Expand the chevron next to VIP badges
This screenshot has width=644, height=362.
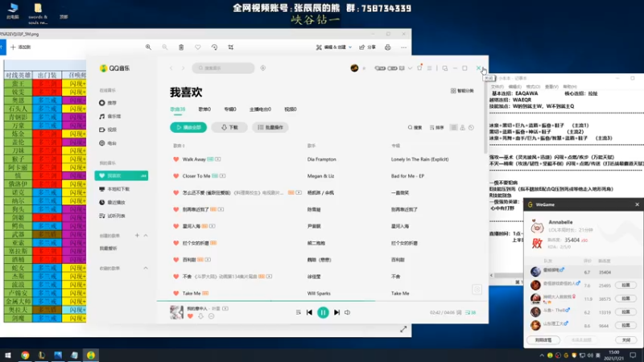[410, 68]
